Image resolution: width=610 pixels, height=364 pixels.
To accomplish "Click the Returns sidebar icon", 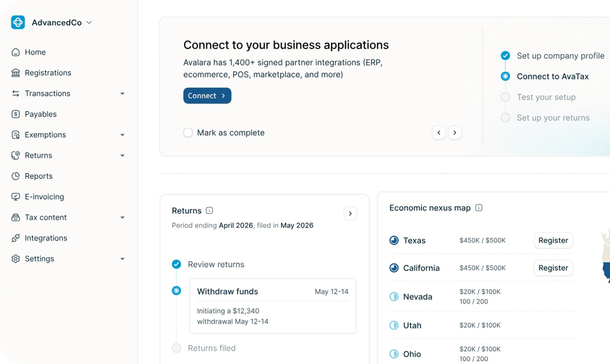I will [16, 156].
